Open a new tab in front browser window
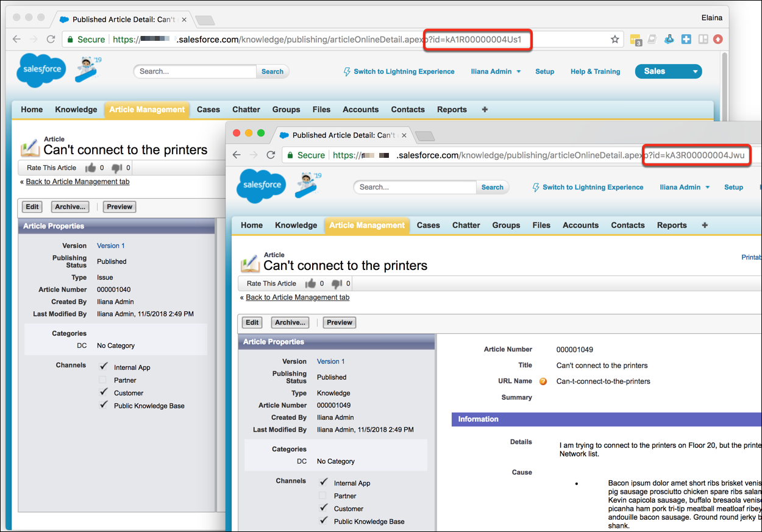Image resolution: width=762 pixels, height=532 pixels. point(424,135)
